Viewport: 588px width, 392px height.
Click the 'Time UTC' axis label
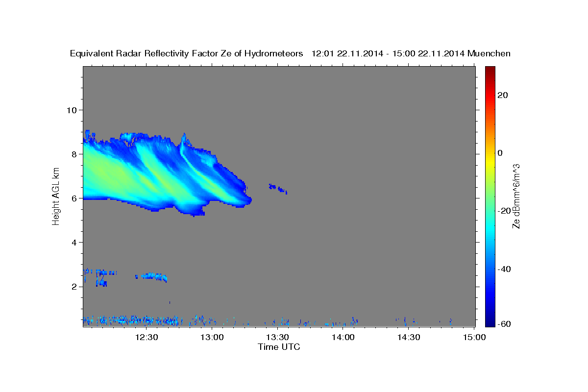[x=279, y=347]
